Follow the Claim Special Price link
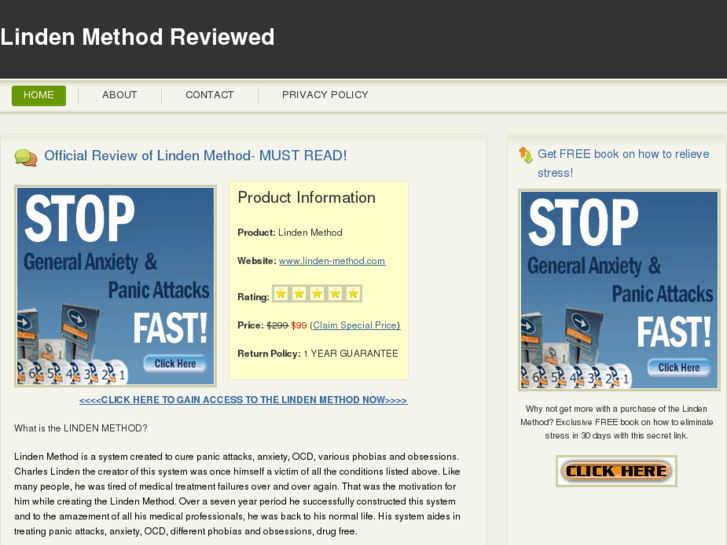Viewport: 727px width, 545px height. point(355,325)
